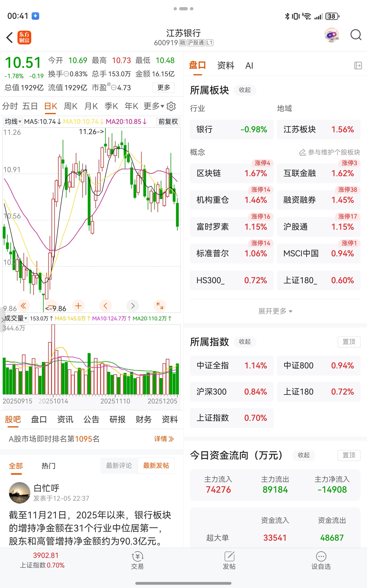Tap the back arrow icon
The height and width of the screenshot is (588, 367).
coord(10,38)
